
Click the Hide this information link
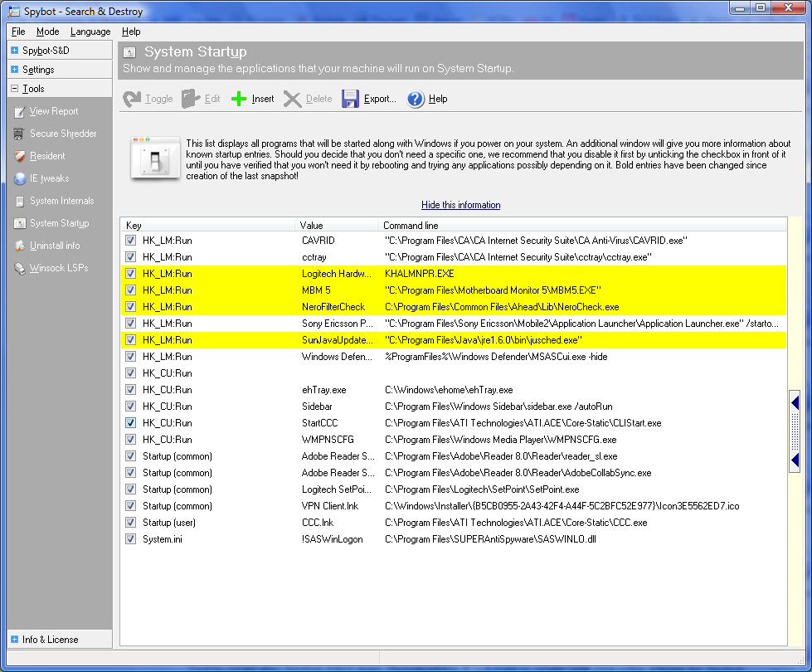460,205
